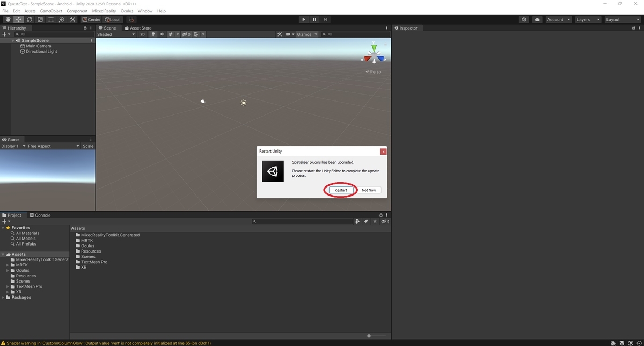Switch to the Asset Store tab
Viewport: 644px width, 346px height.
click(138, 28)
